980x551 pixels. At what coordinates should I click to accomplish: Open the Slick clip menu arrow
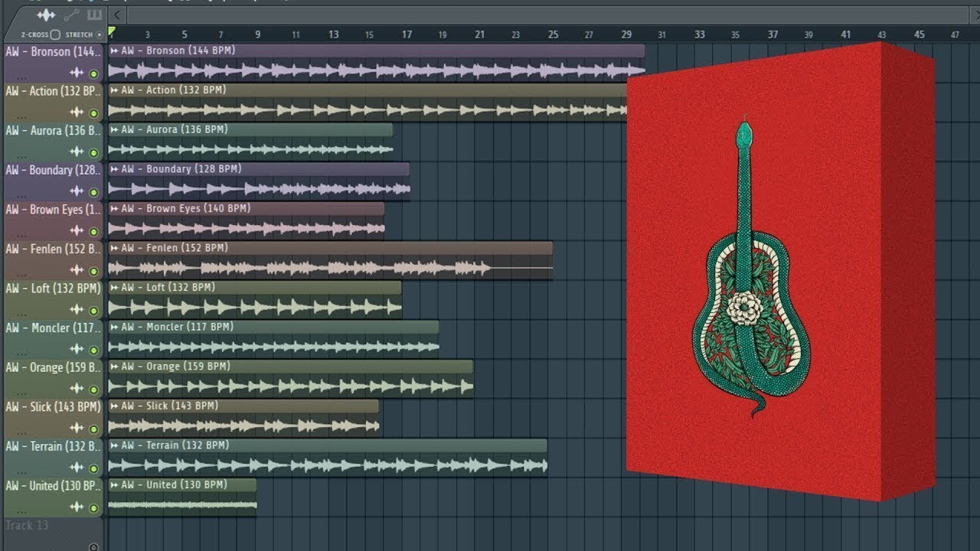pyautogui.click(x=114, y=406)
